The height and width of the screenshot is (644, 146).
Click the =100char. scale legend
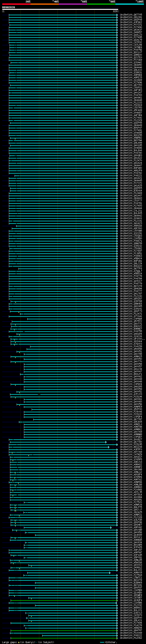coord(109,642)
